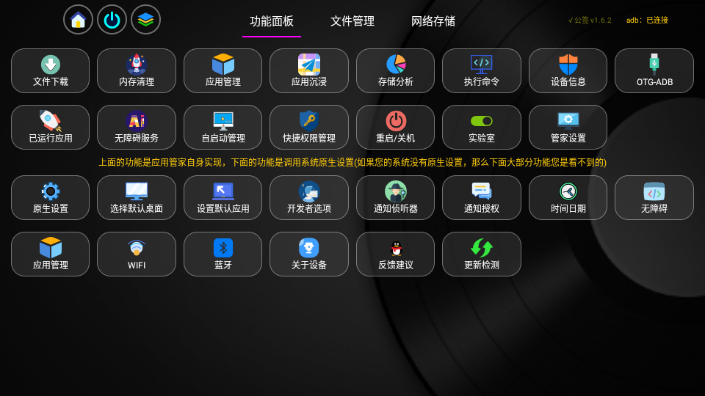Click the home button at top
705x396 pixels.
78,20
